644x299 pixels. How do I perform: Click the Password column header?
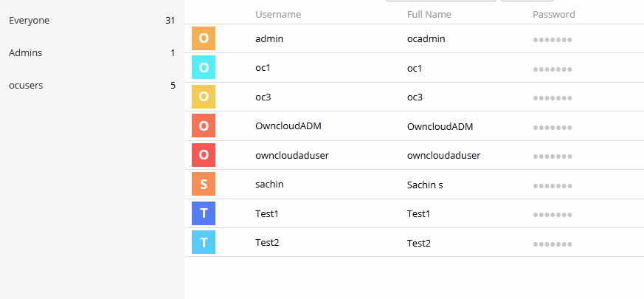pos(554,14)
